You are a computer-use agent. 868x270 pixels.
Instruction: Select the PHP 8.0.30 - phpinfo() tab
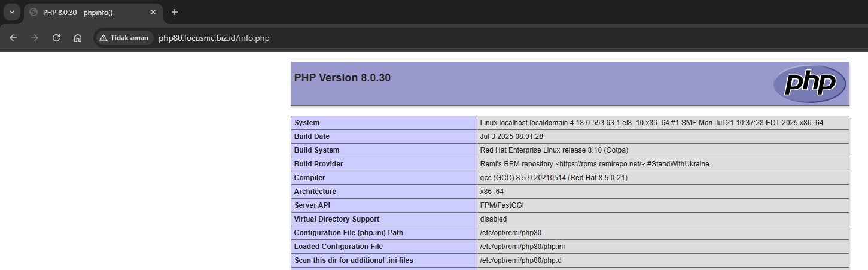90,12
